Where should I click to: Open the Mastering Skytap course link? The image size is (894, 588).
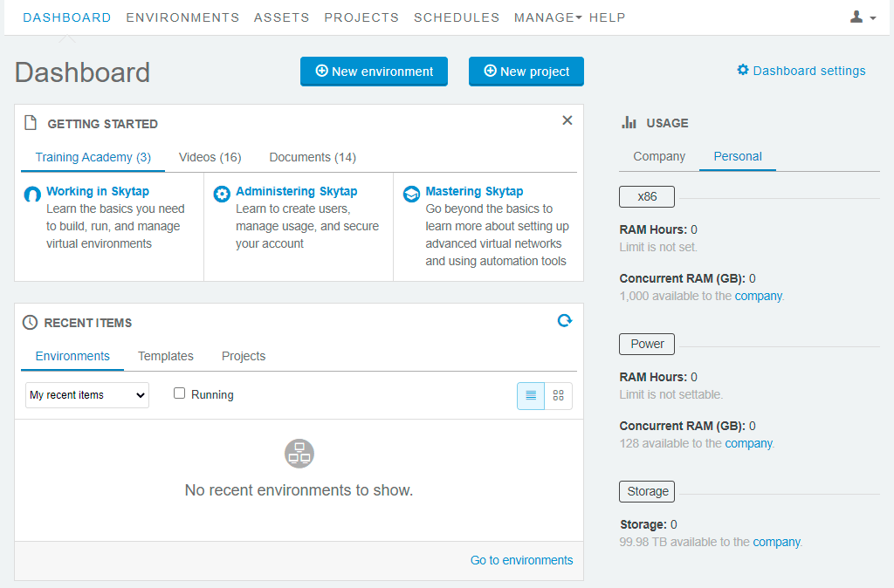(x=474, y=191)
